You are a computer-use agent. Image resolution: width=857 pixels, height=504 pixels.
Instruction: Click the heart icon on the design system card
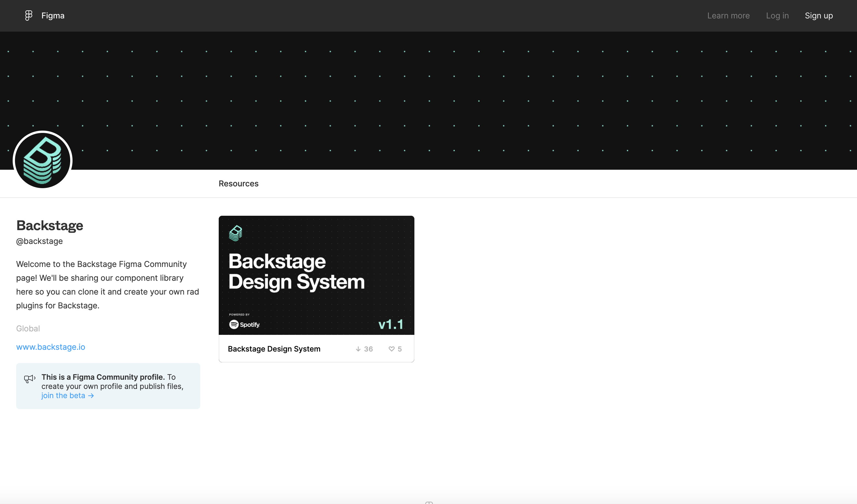pos(392,349)
